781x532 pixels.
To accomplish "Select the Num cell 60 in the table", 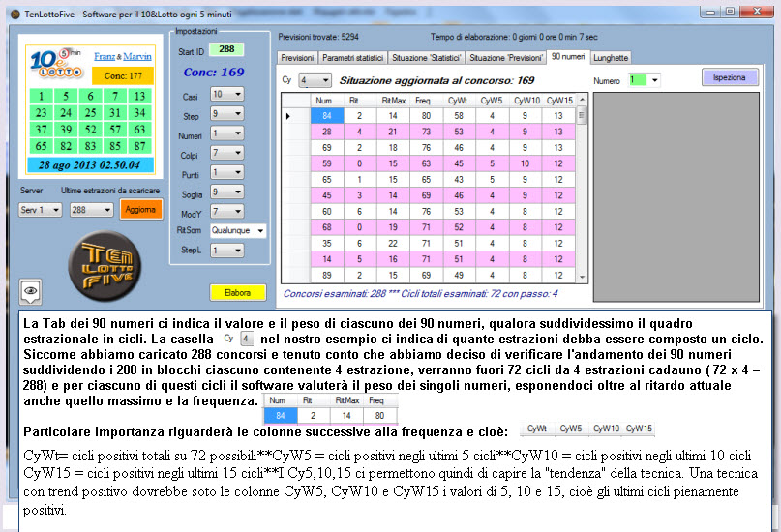I will (x=327, y=211).
